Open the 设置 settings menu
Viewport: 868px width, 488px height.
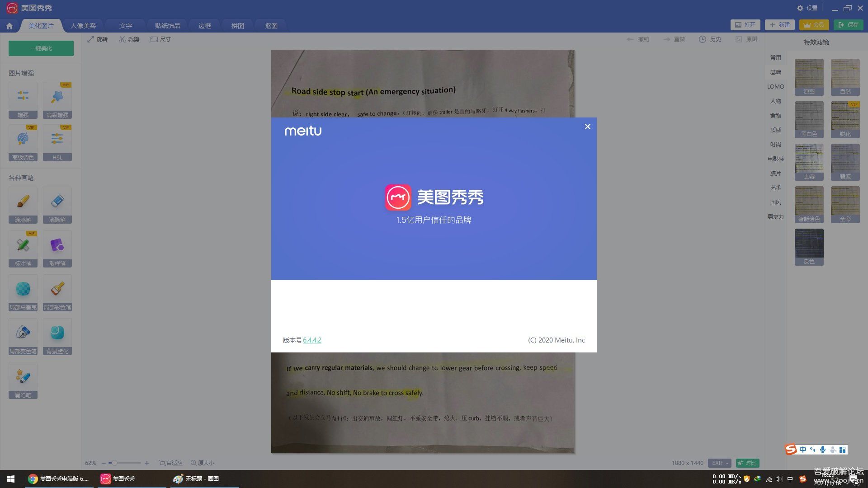pyautogui.click(x=807, y=8)
